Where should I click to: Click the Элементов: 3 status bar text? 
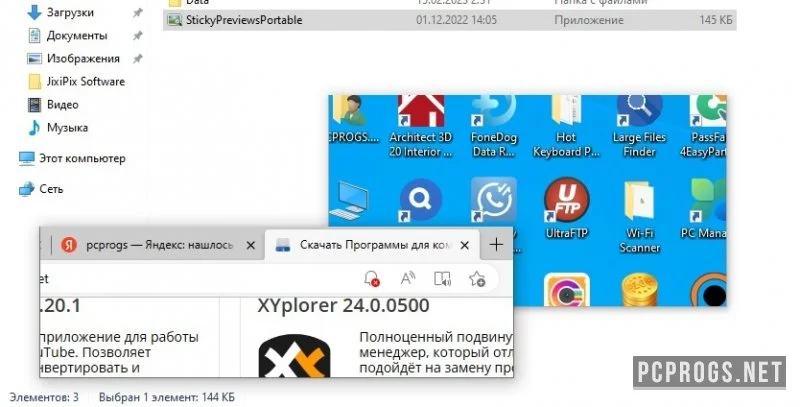[44, 397]
